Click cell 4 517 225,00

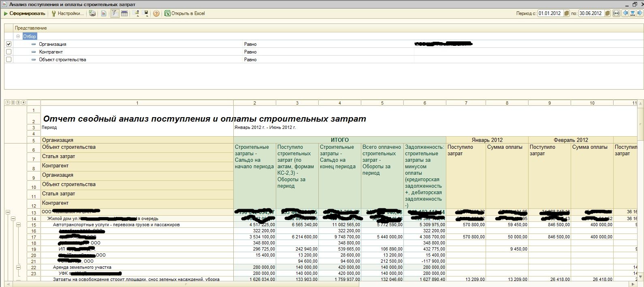pyautogui.click(x=255, y=225)
